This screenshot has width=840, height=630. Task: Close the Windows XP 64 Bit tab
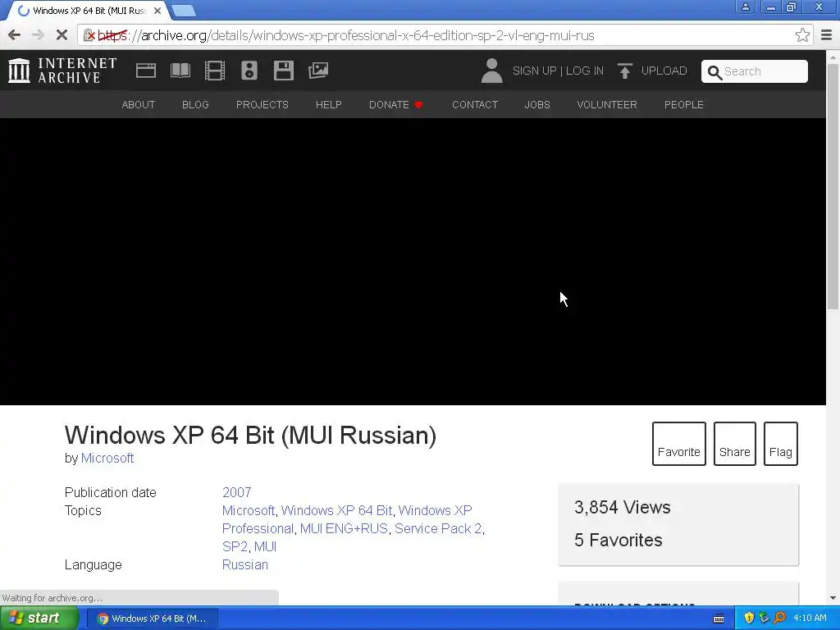[x=157, y=10]
